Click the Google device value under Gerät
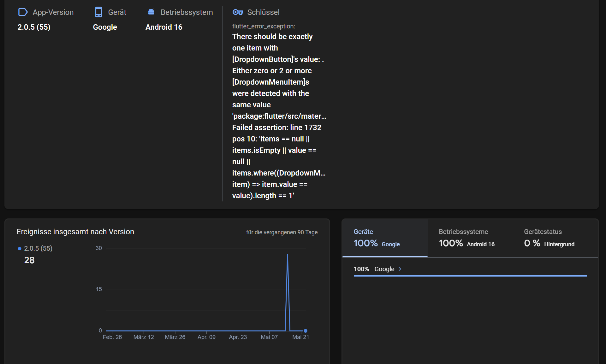Screen dimensions: 606x364 105,27
